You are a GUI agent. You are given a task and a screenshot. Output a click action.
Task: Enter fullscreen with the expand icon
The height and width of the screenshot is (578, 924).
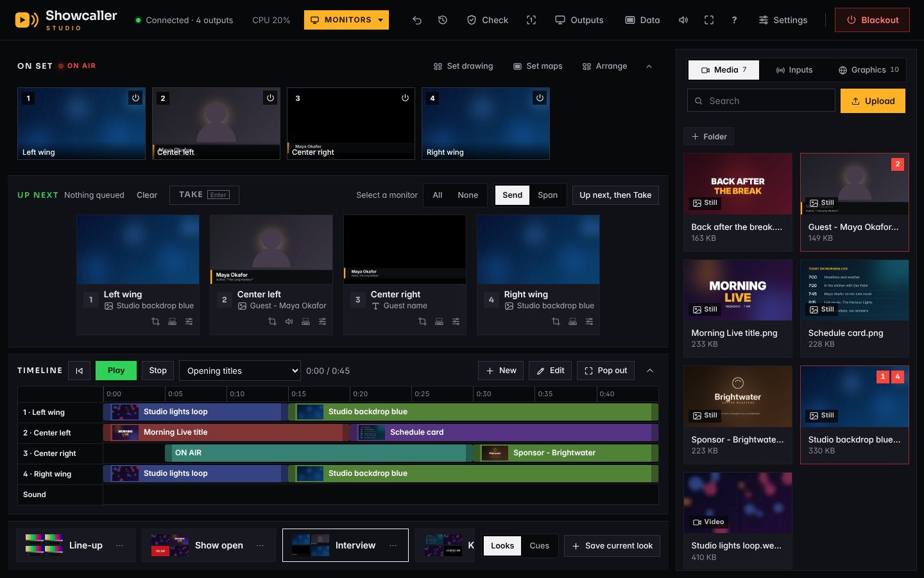709,20
